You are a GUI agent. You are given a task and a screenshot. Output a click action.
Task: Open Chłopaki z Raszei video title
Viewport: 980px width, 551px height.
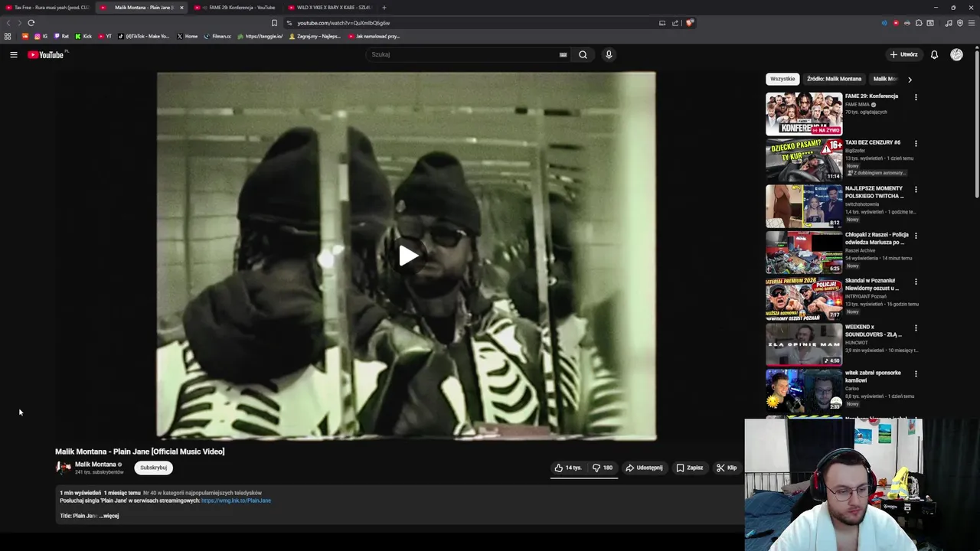tap(877, 238)
